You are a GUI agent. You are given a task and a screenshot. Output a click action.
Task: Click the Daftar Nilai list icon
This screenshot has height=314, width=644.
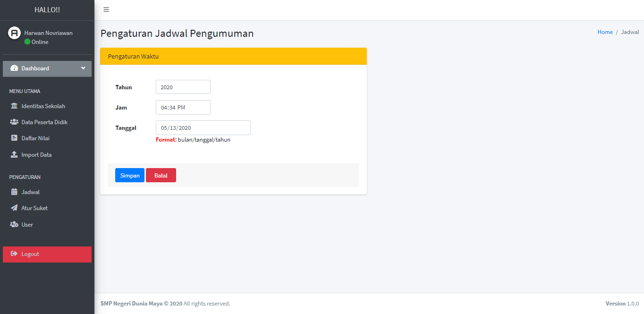[14, 138]
